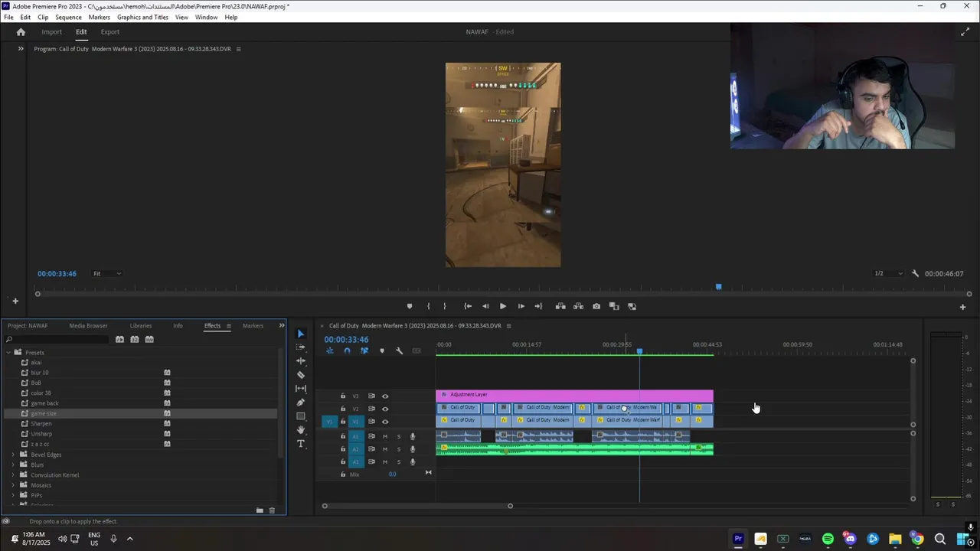Select the Selection tool arrow
Screen dimensions: 980x551
tap(301, 334)
